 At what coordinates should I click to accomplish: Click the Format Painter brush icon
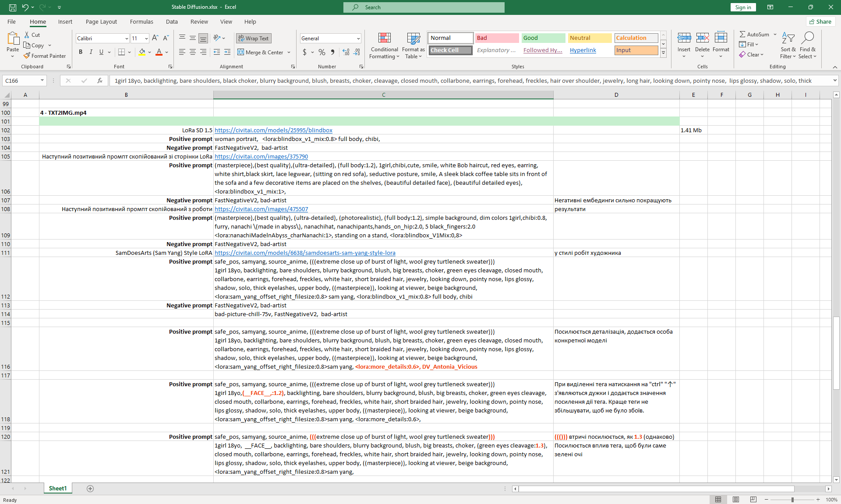(27, 56)
